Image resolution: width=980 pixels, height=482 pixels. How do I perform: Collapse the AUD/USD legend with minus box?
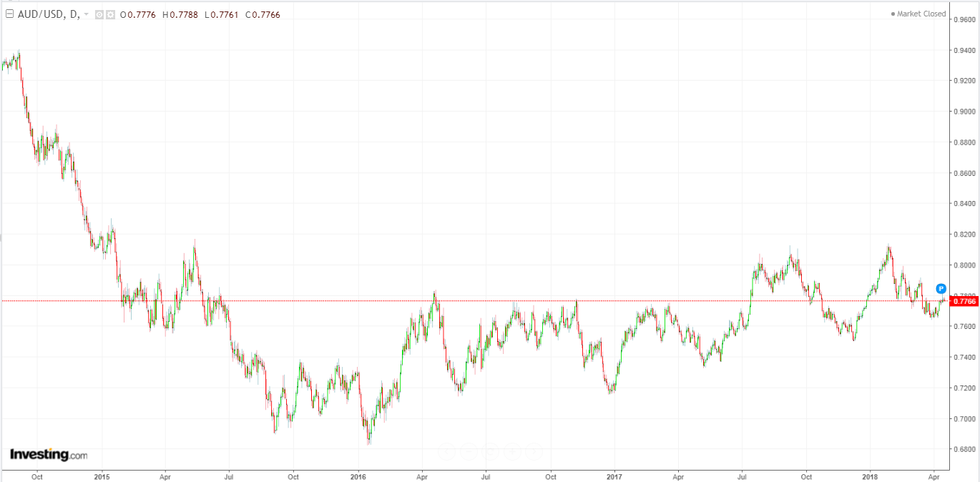[x=9, y=14]
